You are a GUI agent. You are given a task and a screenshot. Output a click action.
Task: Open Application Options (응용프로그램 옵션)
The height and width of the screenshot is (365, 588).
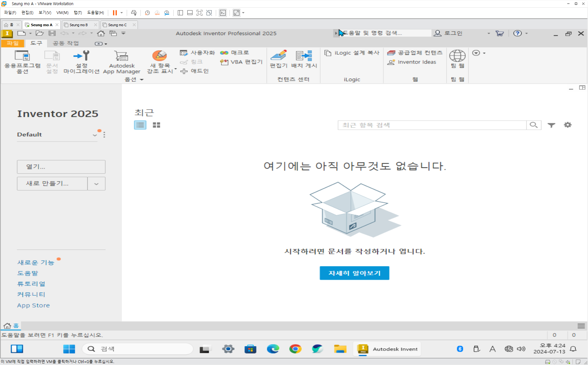click(x=22, y=62)
